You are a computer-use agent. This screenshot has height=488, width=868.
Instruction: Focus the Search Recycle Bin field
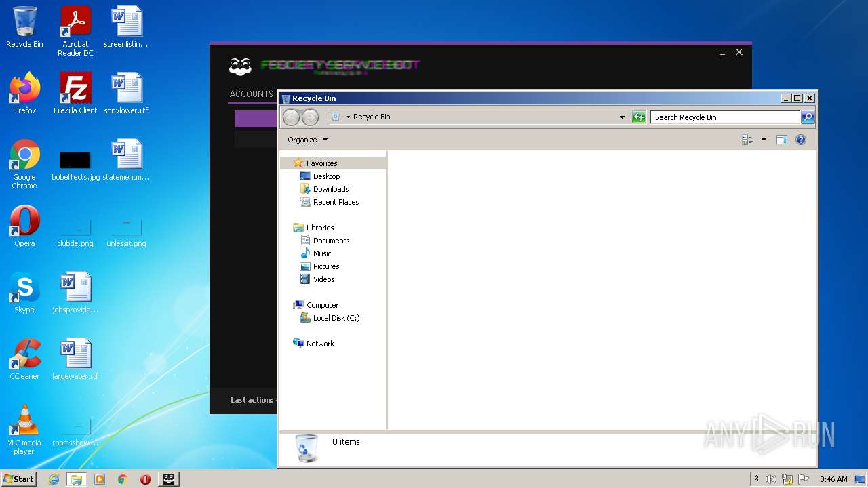tap(724, 117)
